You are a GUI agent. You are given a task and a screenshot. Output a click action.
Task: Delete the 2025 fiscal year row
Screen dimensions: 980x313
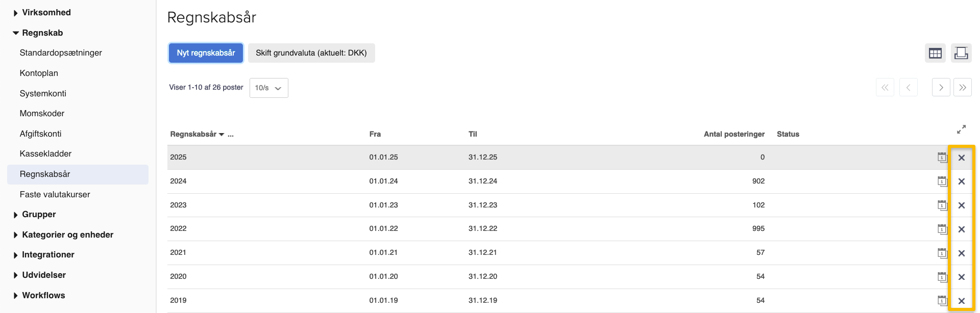[961, 158]
